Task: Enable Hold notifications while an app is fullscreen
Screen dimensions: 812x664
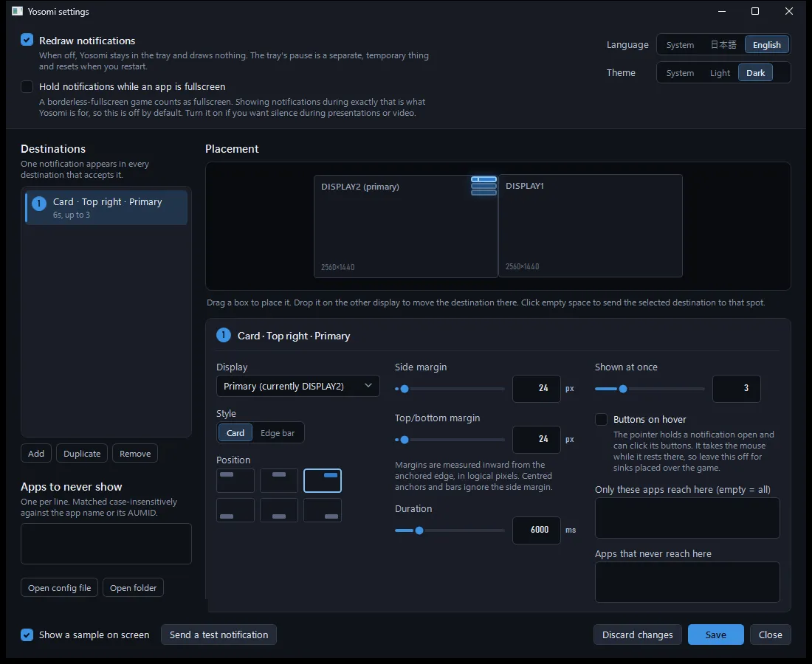Action: tap(27, 86)
